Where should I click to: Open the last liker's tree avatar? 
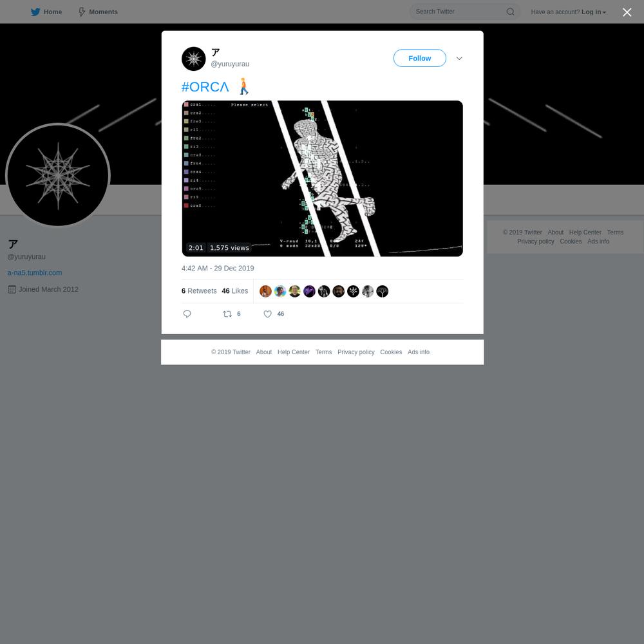tap(383, 291)
